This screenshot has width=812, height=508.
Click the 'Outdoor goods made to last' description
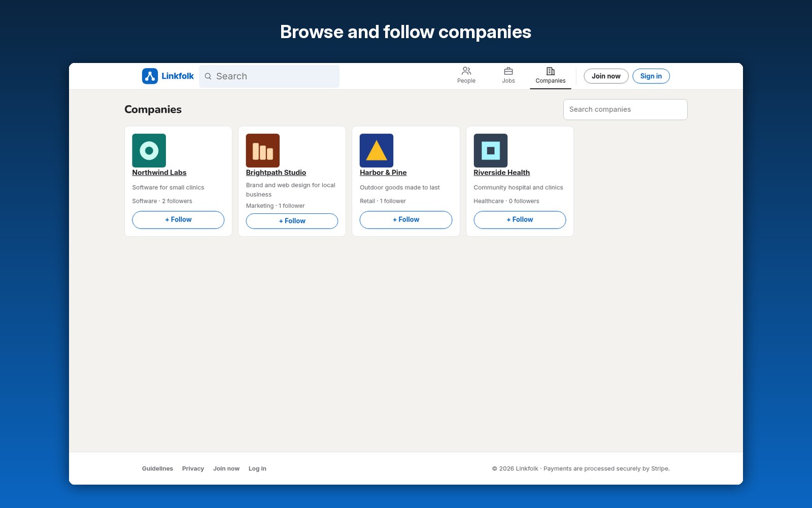click(400, 187)
